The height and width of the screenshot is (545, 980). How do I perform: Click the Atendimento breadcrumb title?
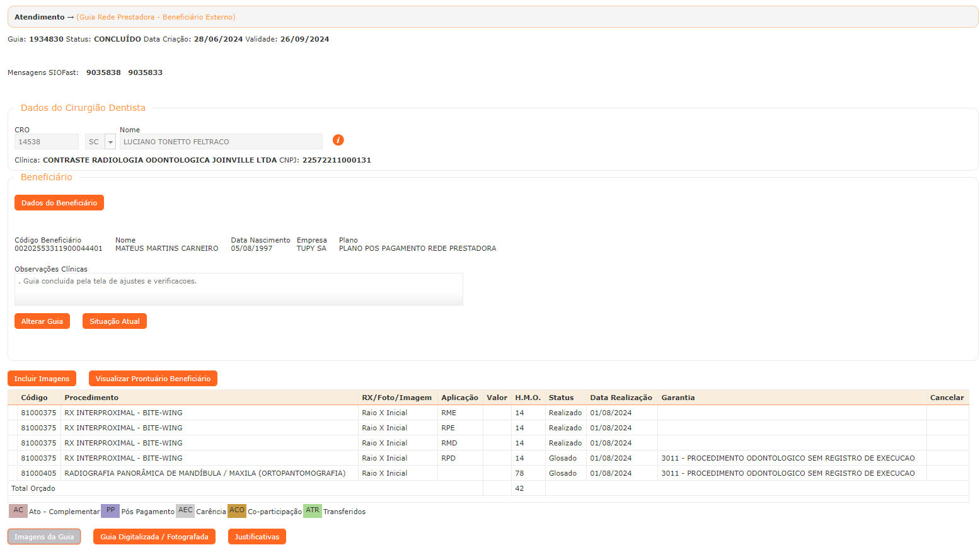click(39, 17)
